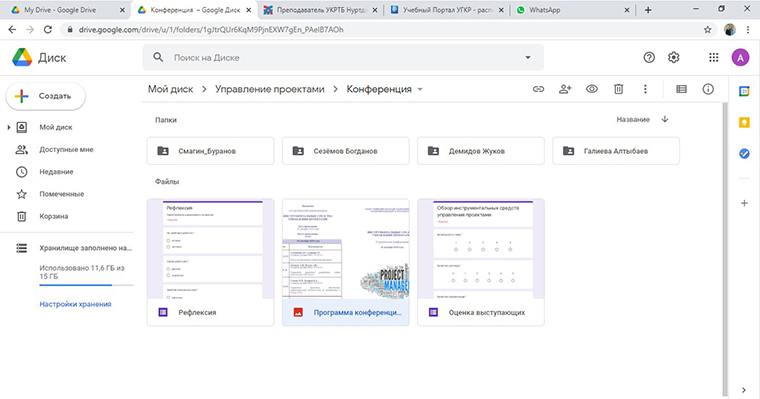Open Помеченные in sidebar
This screenshot has width=760, height=399.
pos(62,194)
